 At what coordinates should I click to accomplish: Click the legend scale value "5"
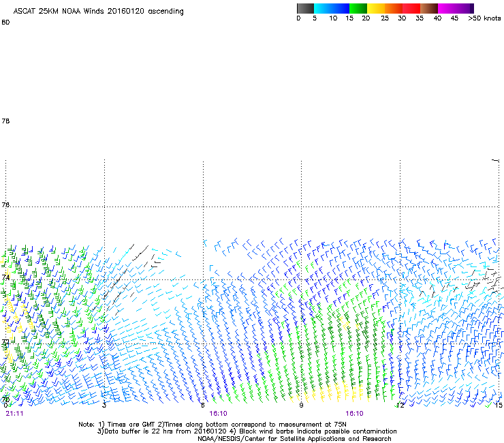[x=315, y=18]
